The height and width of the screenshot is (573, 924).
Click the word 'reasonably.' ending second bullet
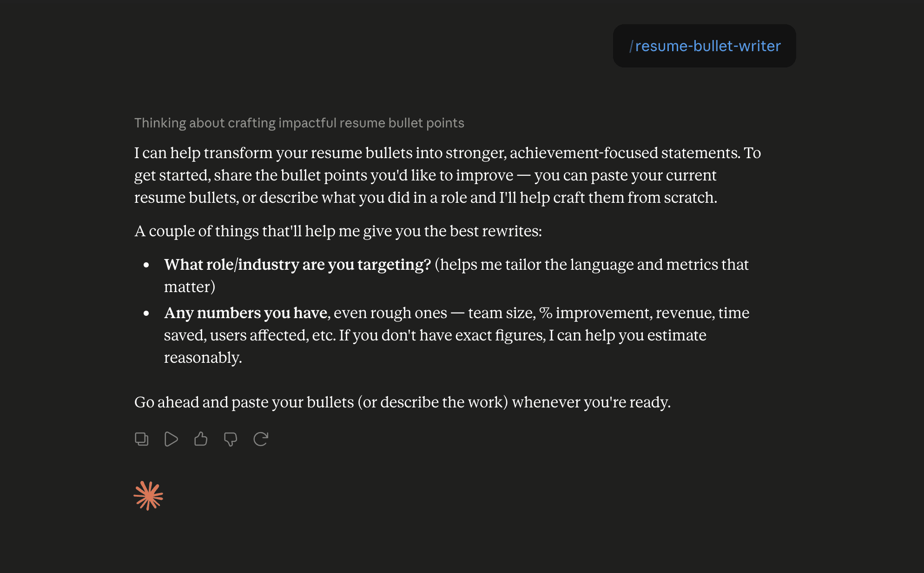pos(203,358)
